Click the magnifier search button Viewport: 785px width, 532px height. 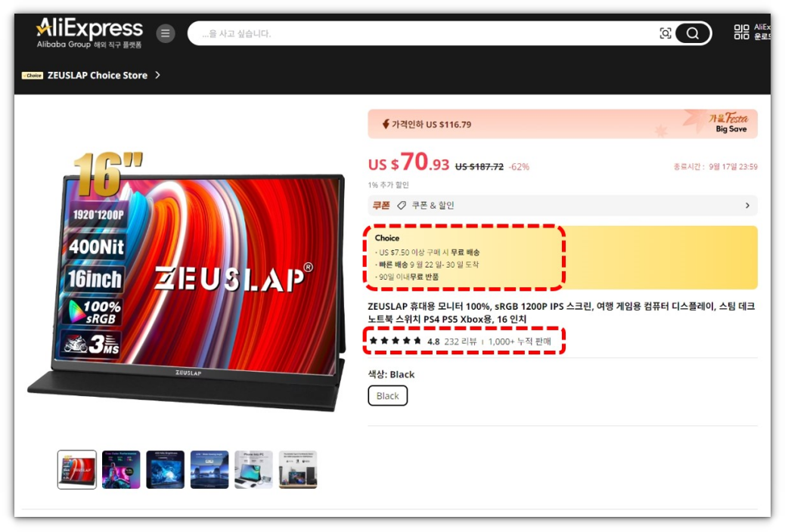click(x=693, y=33)
